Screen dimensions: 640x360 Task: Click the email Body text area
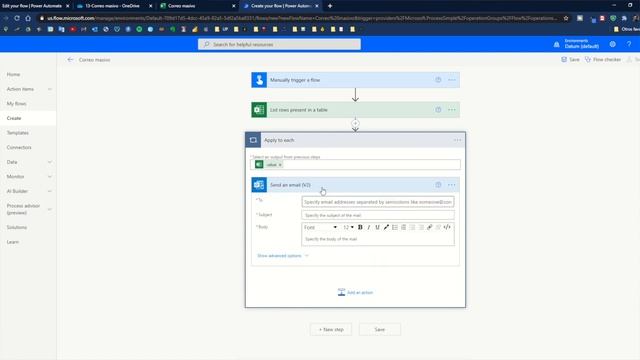point(378,239)
